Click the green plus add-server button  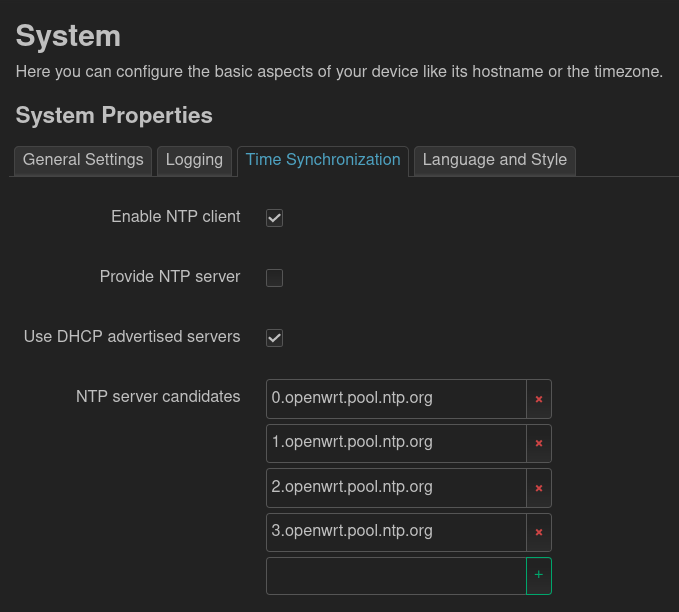pyautogui.click(x=539, y=576)
